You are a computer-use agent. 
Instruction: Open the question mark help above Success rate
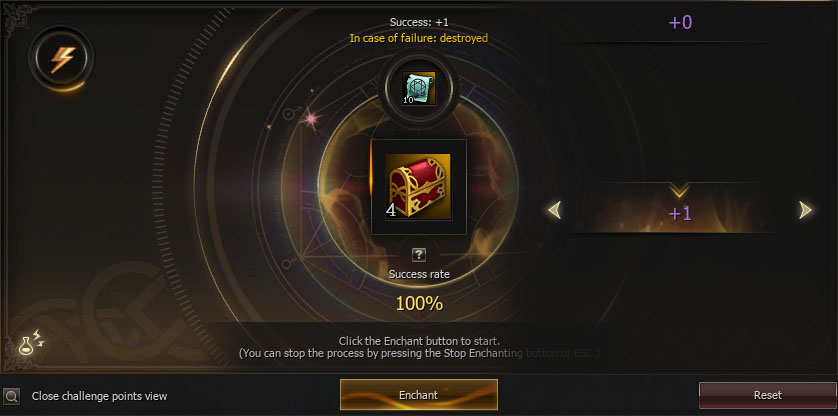419,255
